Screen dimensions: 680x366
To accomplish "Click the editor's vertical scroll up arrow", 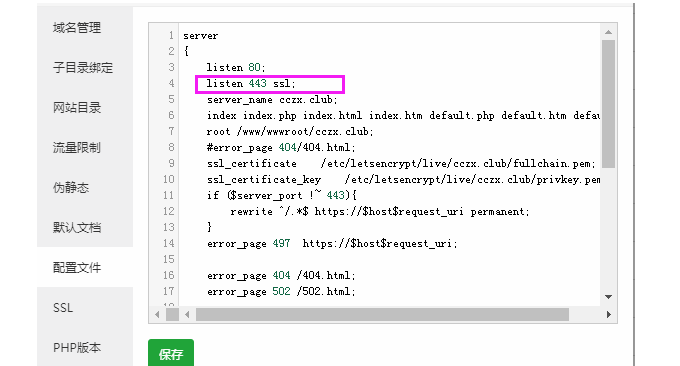I will click(x=608, y=32).
